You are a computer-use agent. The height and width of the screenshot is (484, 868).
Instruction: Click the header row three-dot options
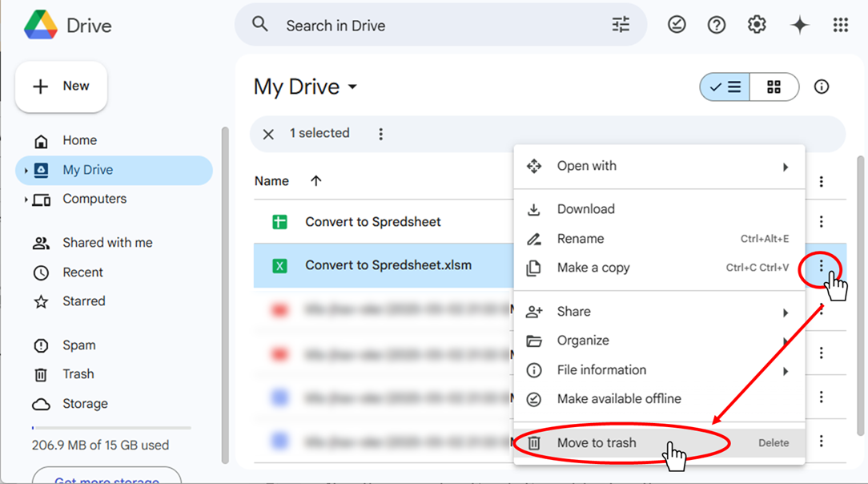(822, 182)
